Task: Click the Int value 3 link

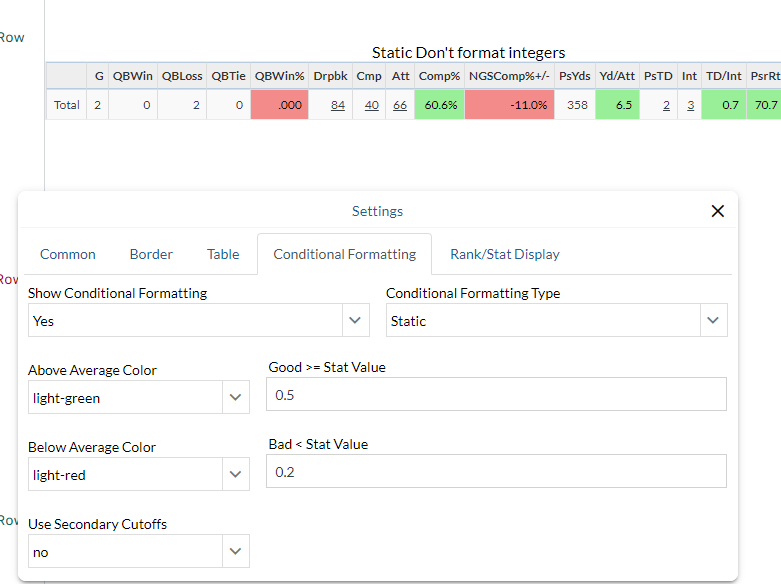Action: pos(690,105)
